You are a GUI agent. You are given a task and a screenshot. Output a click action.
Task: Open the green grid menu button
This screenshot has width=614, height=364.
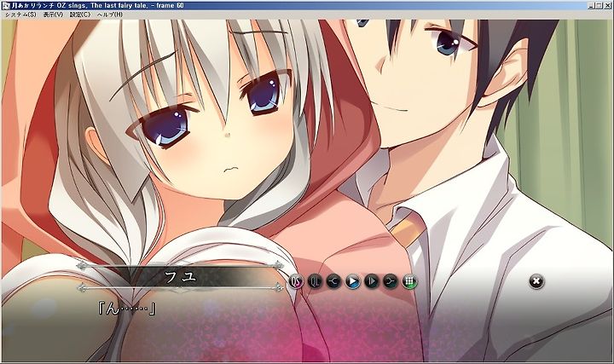tap(409, 281)
